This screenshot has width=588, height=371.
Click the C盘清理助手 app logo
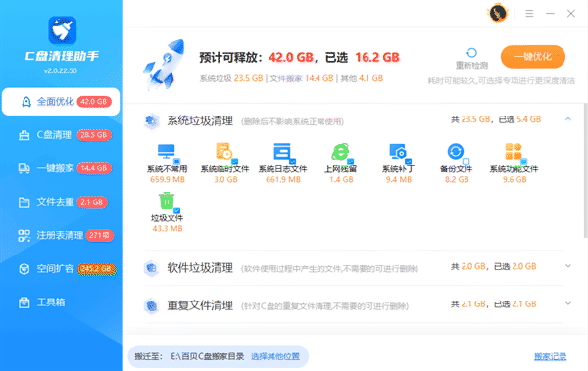pos(63,30)
